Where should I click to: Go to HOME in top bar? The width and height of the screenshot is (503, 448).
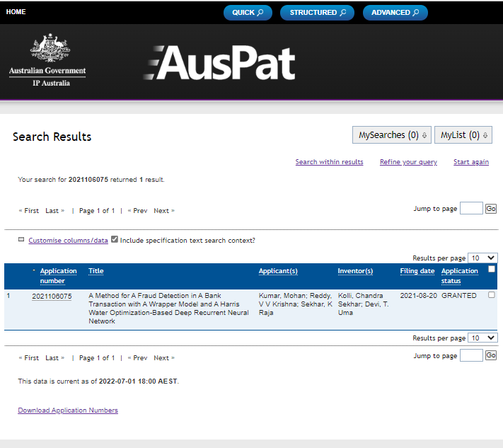[x=16, y=12]
